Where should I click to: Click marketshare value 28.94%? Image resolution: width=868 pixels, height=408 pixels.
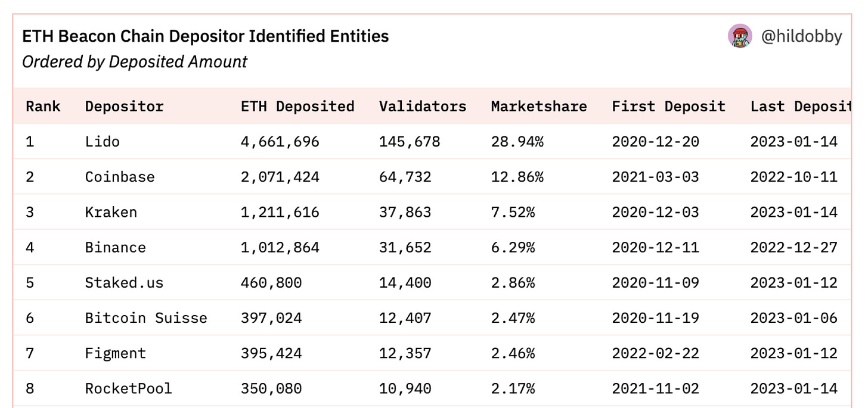(517, 142)
